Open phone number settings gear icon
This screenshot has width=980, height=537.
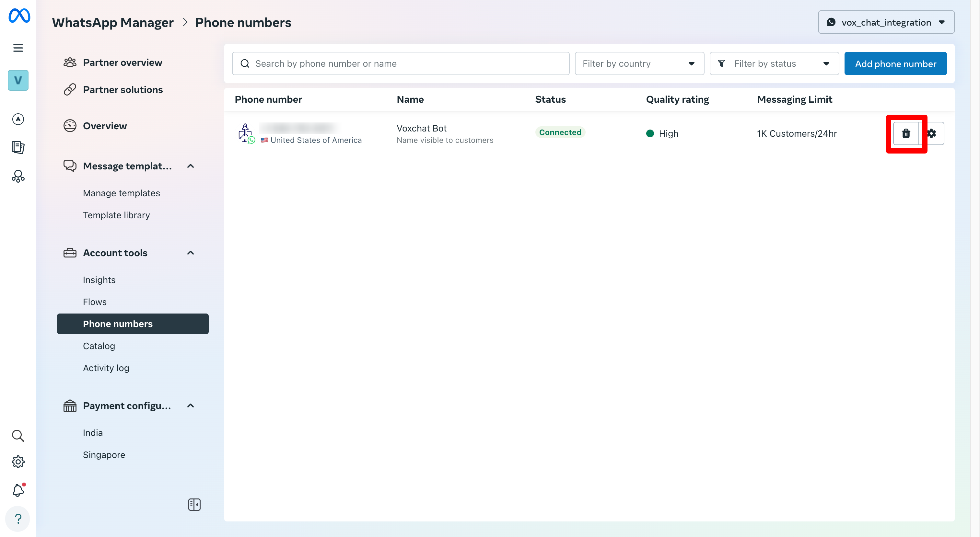(x=932, y=133)
